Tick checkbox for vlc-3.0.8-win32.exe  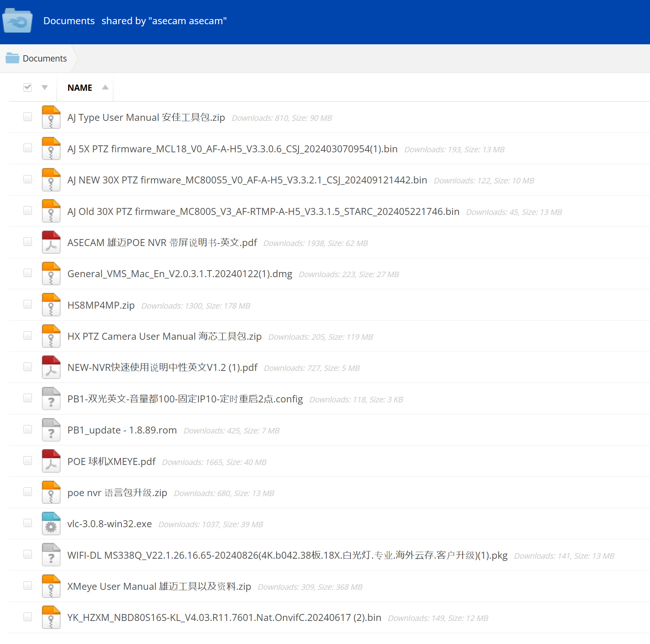click(27, 523)
